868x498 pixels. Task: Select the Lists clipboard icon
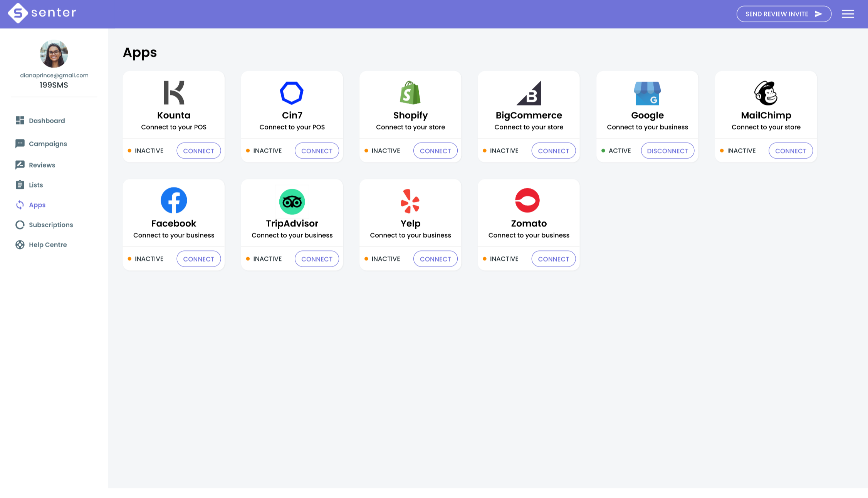pyautogui.click(x=20, y=184)
